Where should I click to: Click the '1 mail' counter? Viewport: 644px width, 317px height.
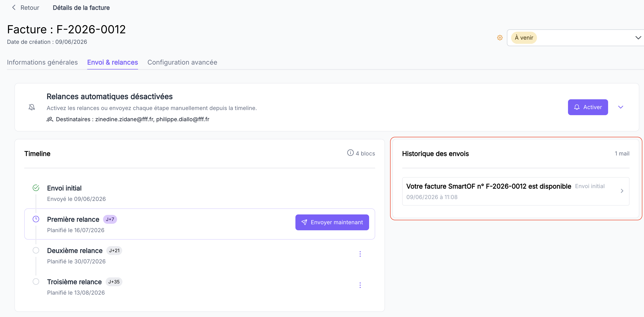pyautogui.click(x=622, y=154)
